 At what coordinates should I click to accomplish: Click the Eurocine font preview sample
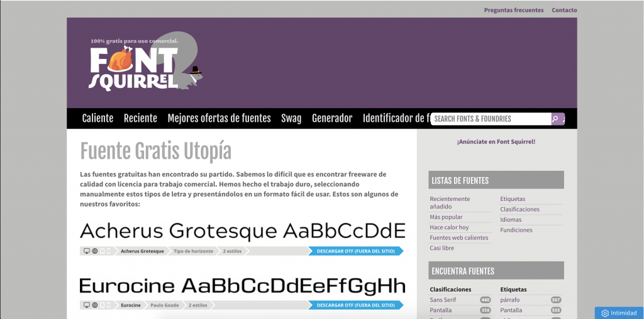pos(243,286)
